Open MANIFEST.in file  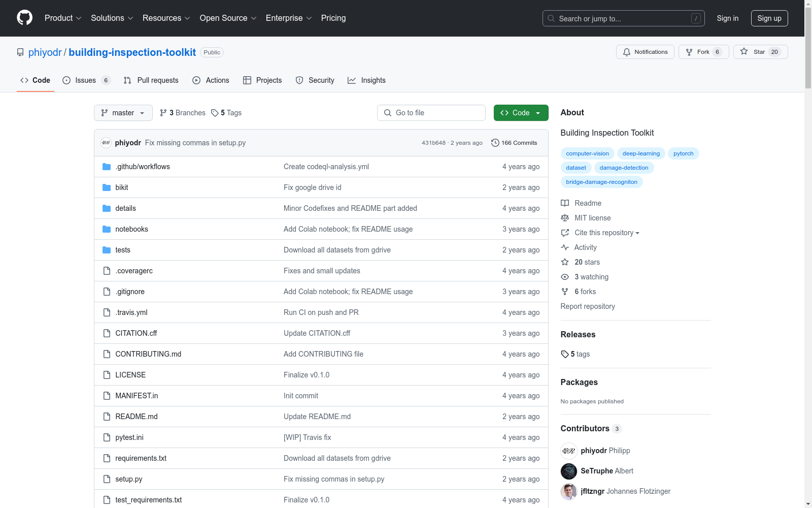[137, 396]
